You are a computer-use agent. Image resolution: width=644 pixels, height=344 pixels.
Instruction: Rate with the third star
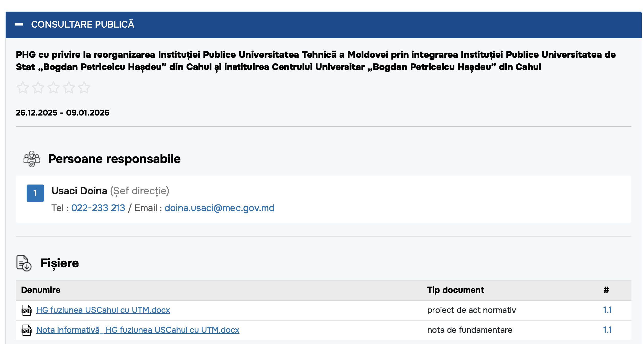tap(53, 88)
